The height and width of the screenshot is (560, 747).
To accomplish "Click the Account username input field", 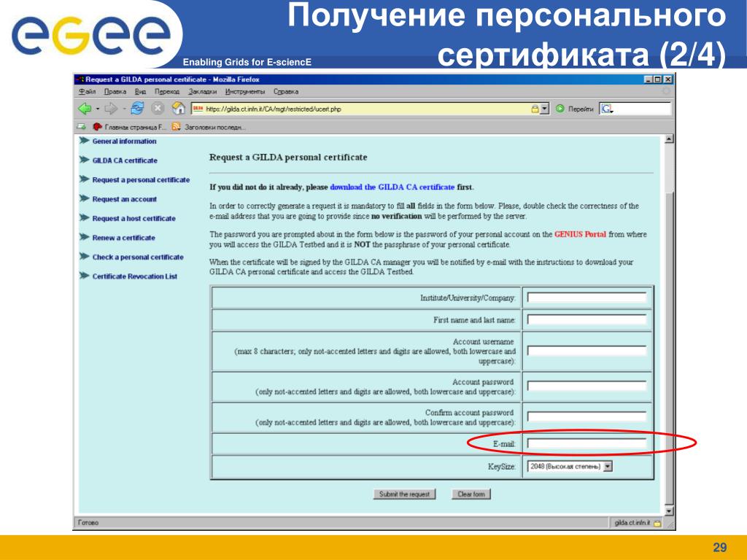I will coord(587,351).
